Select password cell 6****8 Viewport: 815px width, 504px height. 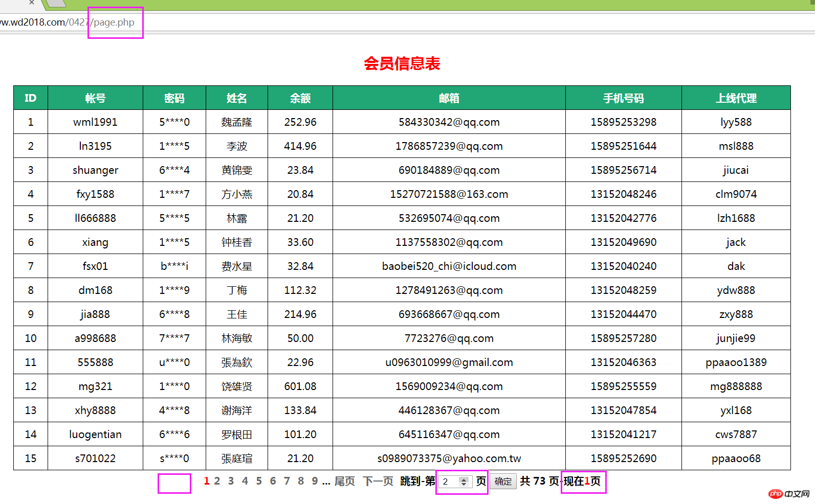point(174,314)
